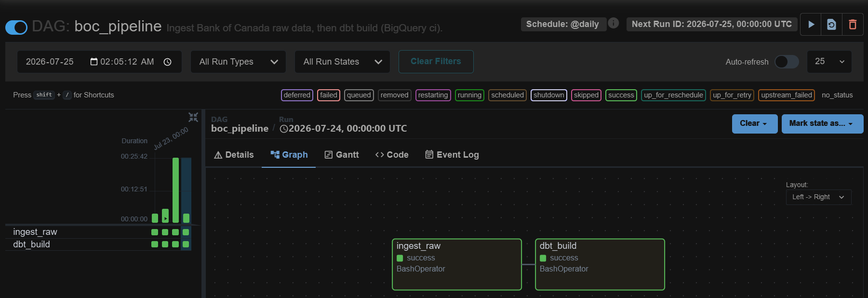Viewport: 868px width, 298px height.
Task: Click ingest_raw task instance for selected run
Action: 186,232
